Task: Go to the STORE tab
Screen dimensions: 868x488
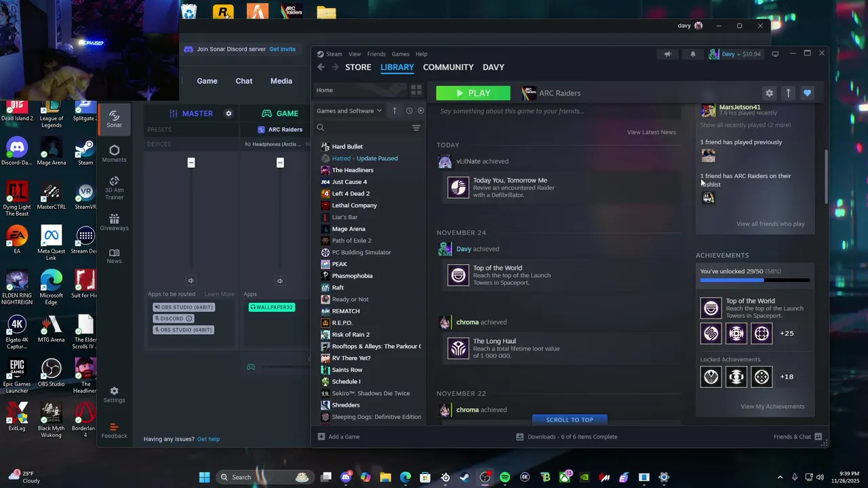Action: (358, 67)
